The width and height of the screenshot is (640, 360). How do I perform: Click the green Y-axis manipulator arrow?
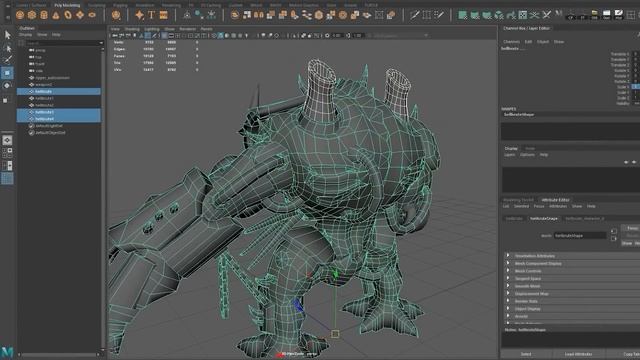(x=336, y=273)
